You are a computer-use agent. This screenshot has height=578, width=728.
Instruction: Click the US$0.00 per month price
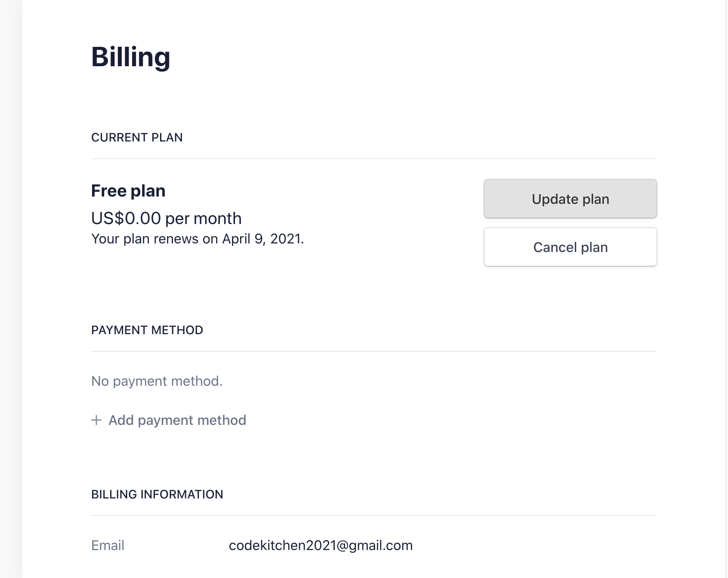[x=166, y=218]
